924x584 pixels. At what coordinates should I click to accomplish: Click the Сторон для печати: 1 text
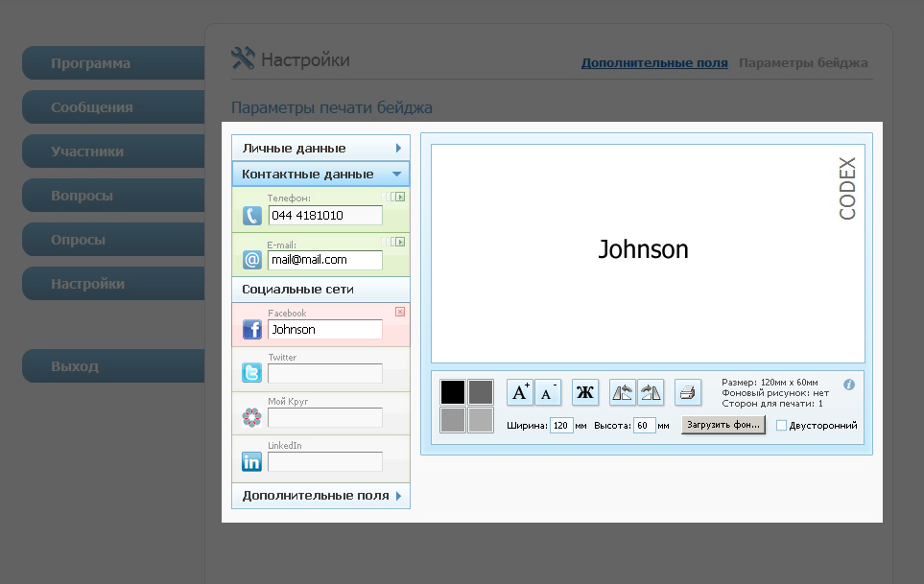click(772, 404)
